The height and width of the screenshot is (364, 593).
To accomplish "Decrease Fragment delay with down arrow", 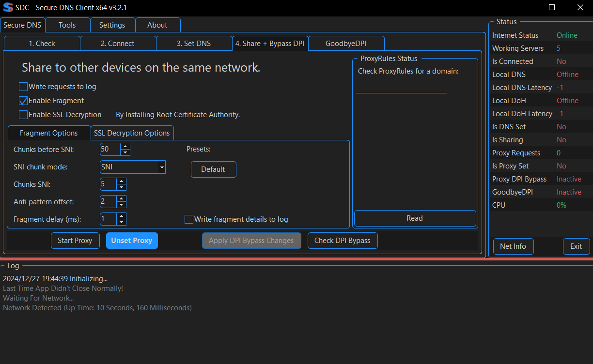I will pyautogui.click(x=122, y=222).
